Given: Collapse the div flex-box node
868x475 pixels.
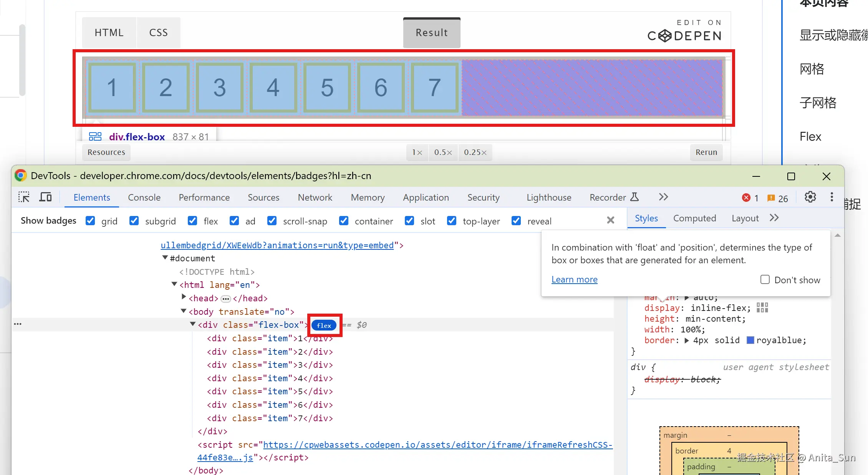Looking at the screenshot, I should coord(193,324).
